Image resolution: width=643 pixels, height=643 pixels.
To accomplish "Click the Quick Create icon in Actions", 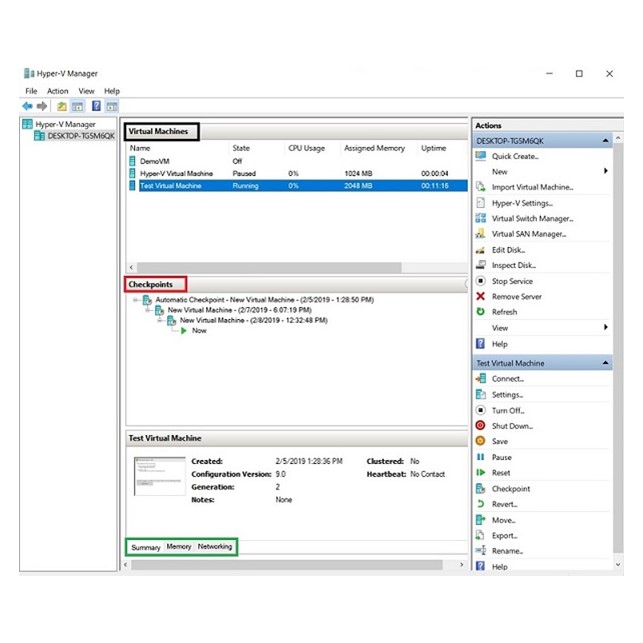I will [481, 156].
